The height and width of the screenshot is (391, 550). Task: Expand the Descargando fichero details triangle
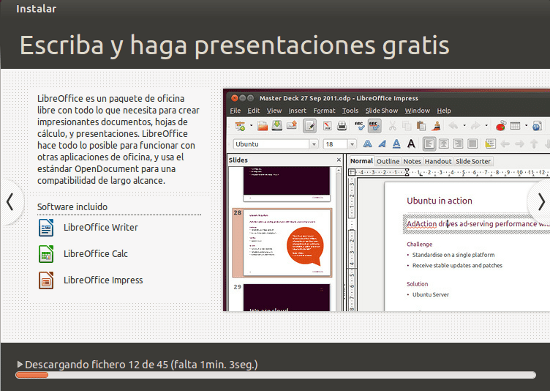pyautogui.click(x=20, y=364)
